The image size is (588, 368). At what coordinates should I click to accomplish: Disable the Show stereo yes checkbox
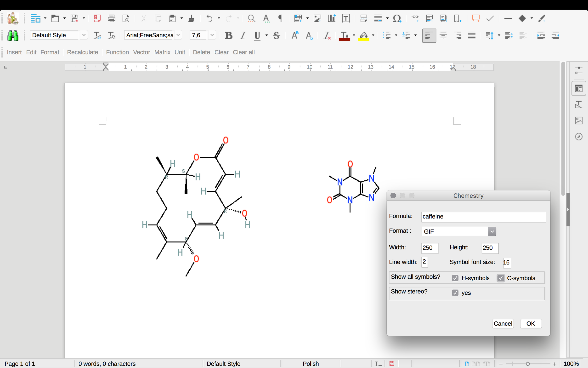455,293
